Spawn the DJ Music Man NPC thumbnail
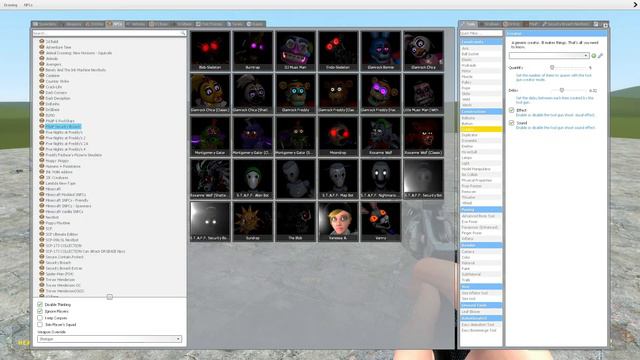The width and height of the screenshot is (640, 360). tap(295, 51)
